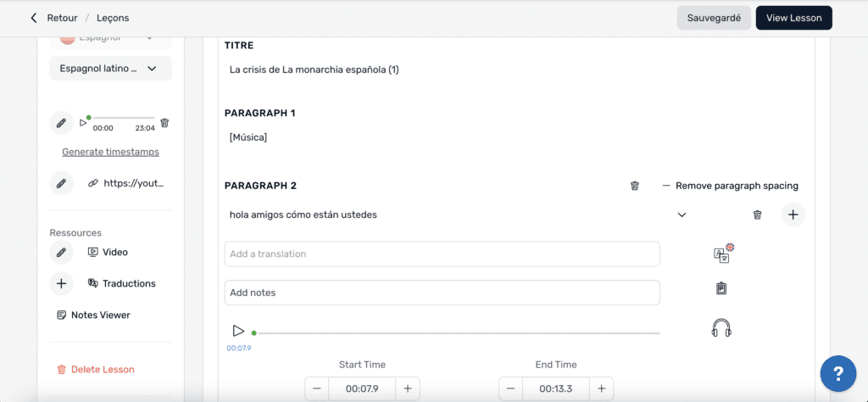868x402 pixels.
Task: Add new sentence with plus circle button
Action: [793, 215]
